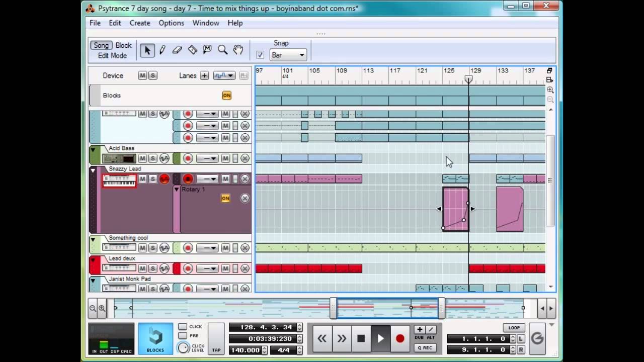This screenshot has width=644, height=362.
Task: Open the track parameter automation dropdown
Action: tap(224, 75)
